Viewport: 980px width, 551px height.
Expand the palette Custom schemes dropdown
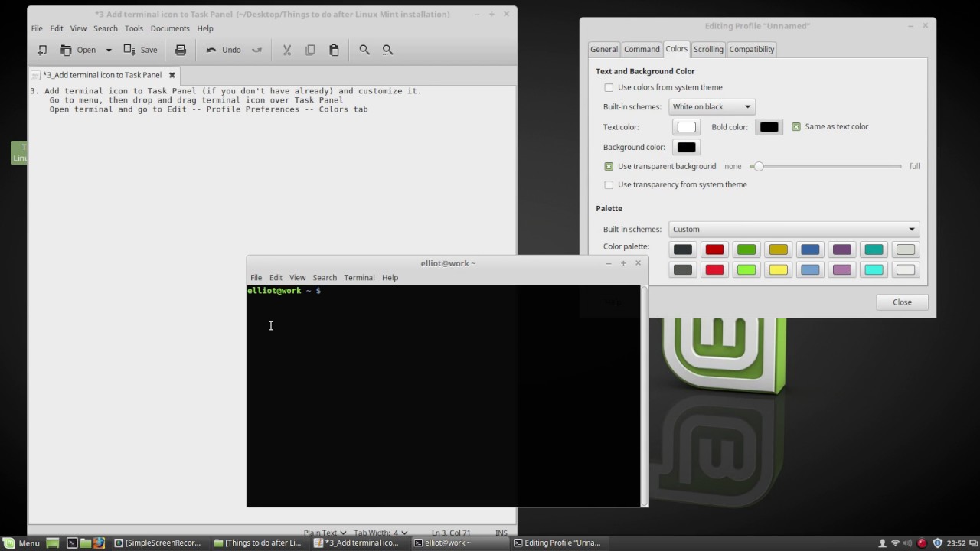pos(793,229)
